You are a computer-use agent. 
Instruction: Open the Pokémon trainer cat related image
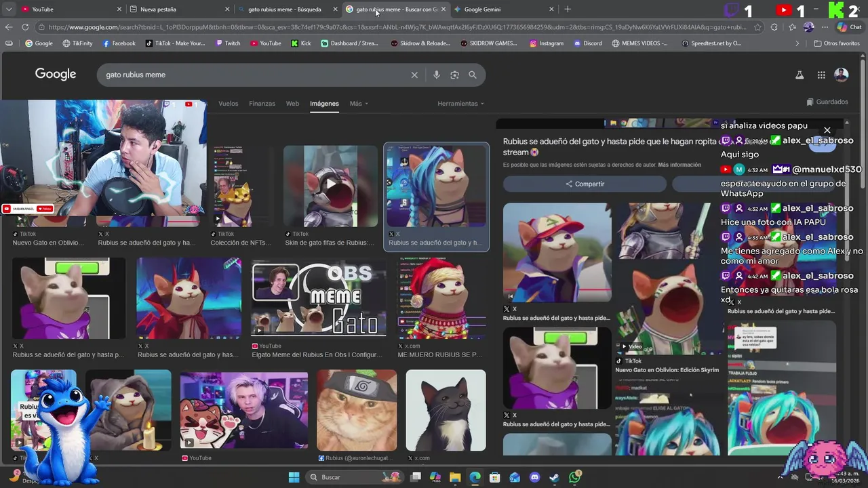point(557,252)
